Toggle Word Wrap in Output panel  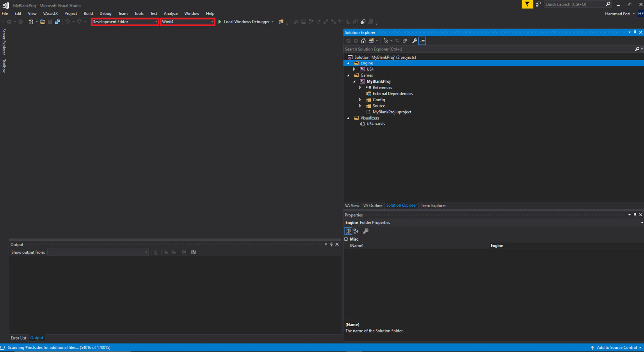click(x=194, y=252)
